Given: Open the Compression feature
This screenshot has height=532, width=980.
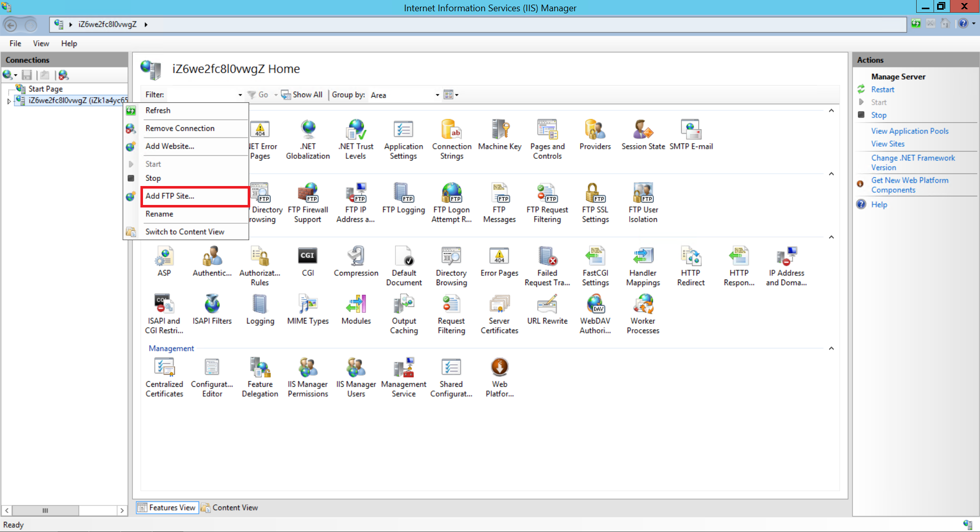Looking at the screenshot, I should click(x=356, y=261).
